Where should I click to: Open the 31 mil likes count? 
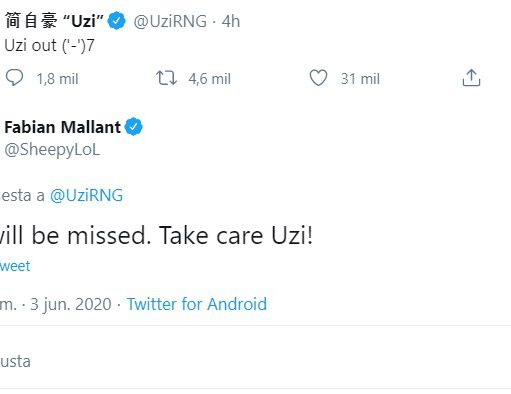click(360, 79)
